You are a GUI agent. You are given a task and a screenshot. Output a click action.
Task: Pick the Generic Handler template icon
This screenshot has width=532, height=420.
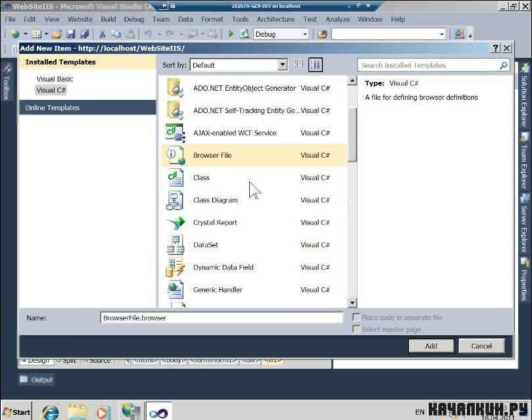(175, 289)
